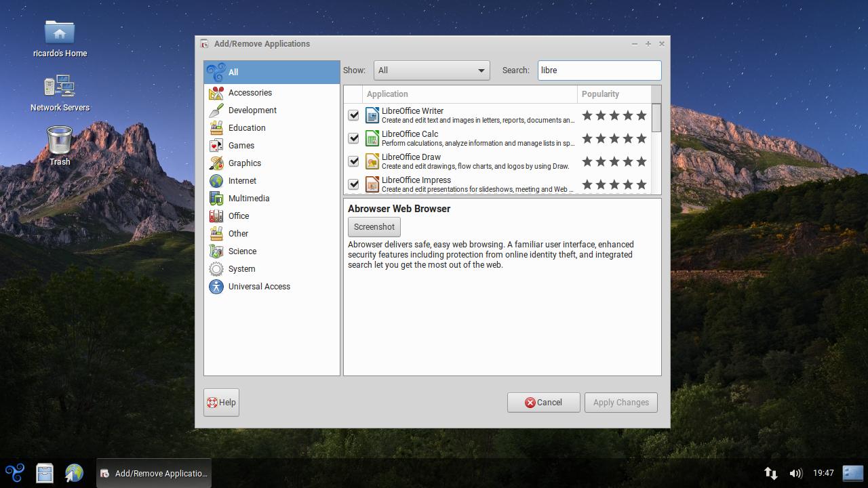This screenshot has height=488, width=868.
Task: Click the Search field containing libre
Action: [x=599, y=70]
